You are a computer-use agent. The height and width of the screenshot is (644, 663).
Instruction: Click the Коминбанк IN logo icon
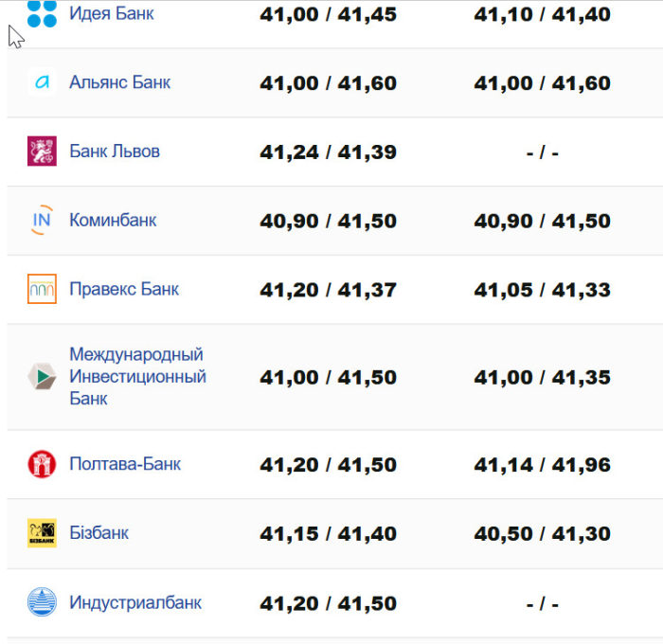(42, 221)
